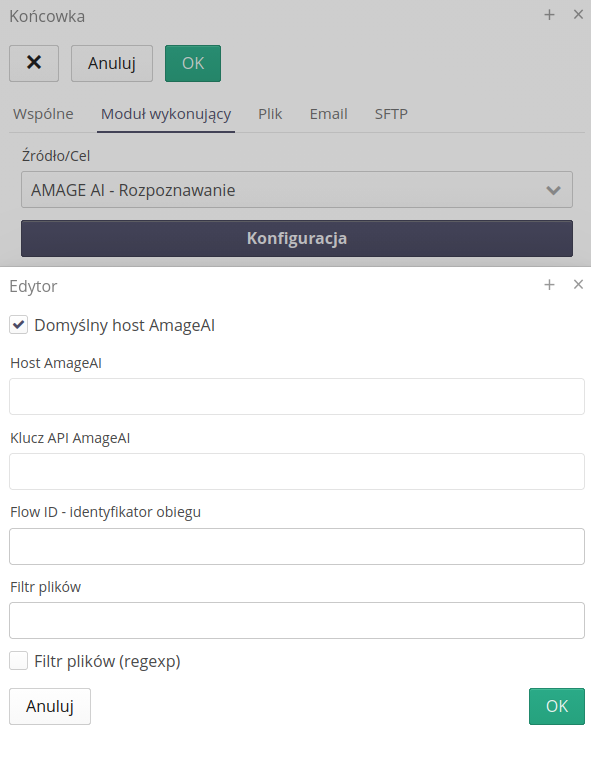Click the X discard button beside Anuluj
The height and width of the screenshot is (767, 591).
tap(34, 64)
